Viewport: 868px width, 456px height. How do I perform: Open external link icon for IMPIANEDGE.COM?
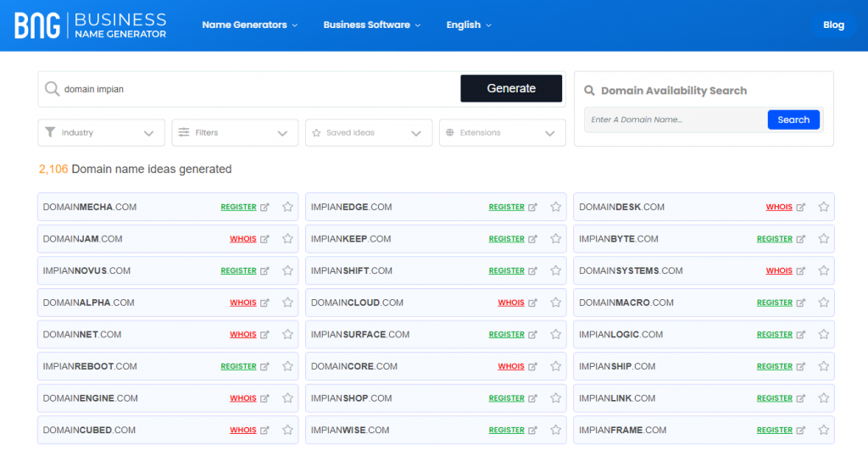(532, 207)
